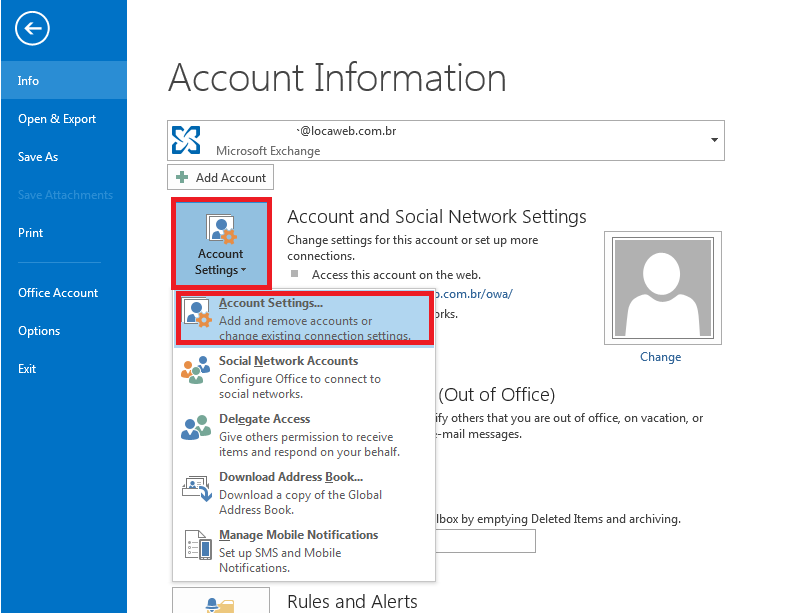Image resolution: width=794 pixels, height=613 pixels.
Task: Click the Rules and Alerts icon button
Action: click(x=221, y=600)
